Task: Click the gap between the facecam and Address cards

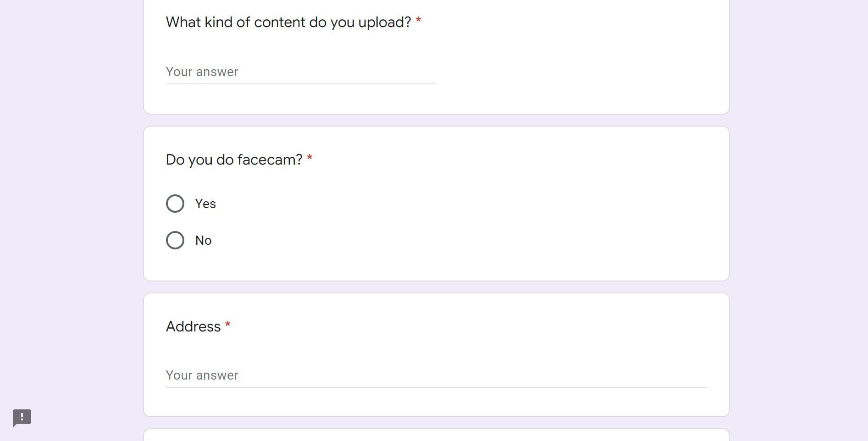Action: [436, 287]
